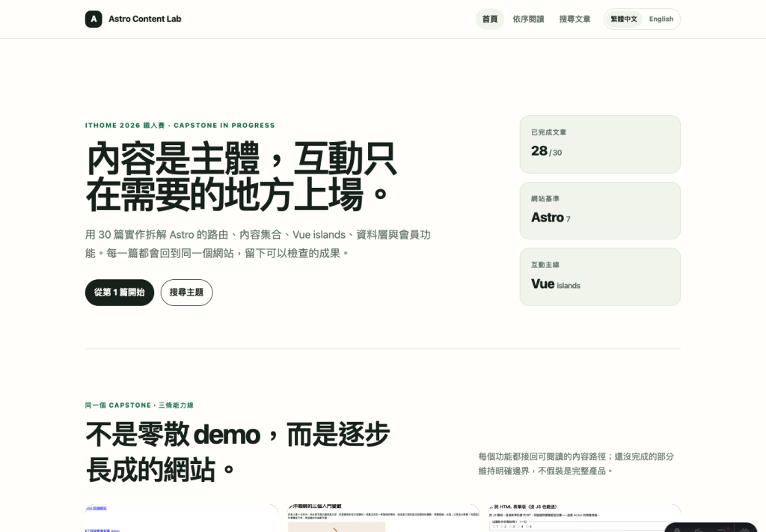The image size is (766, 532).
Task: Open the Astro Content Lab site title link
Action: [x=144, y=19]
